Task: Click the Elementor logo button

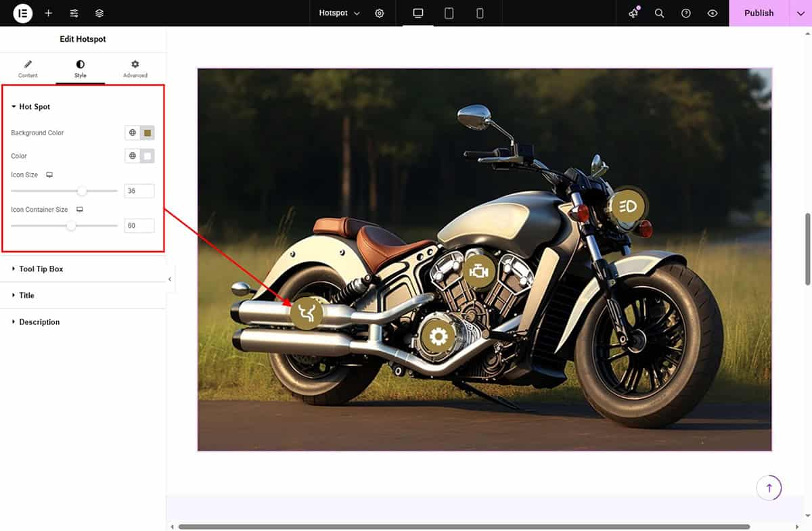Action: click(23, 13)
